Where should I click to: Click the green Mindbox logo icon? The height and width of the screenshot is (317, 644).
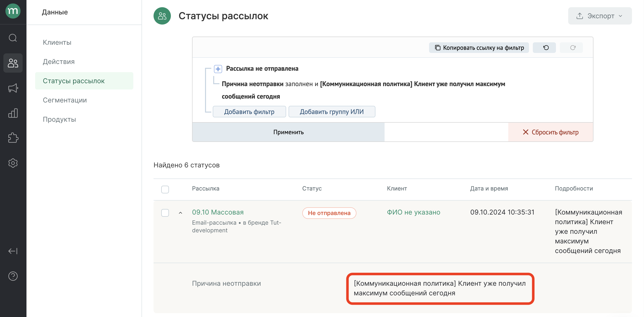(13, 11)
